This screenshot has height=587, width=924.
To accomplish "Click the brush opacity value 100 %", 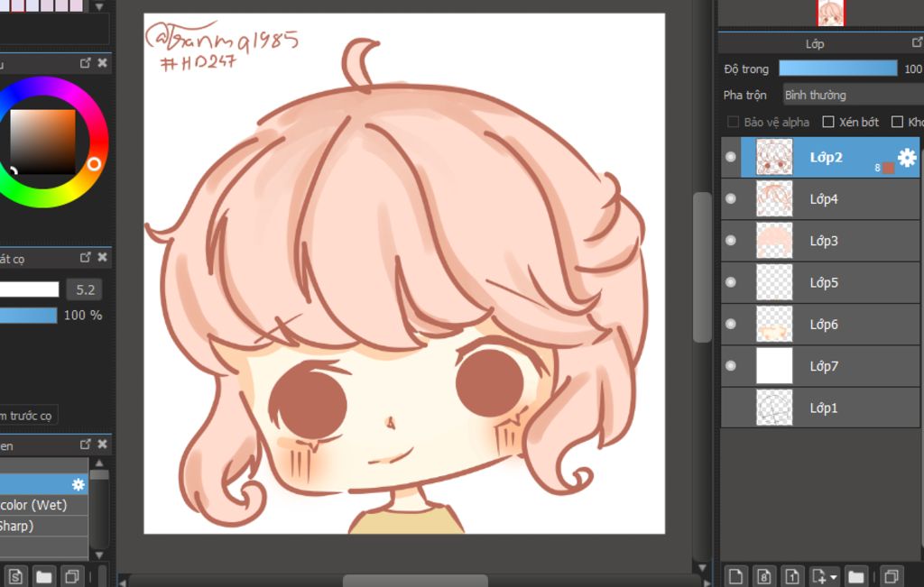I will tap(82, 316).
